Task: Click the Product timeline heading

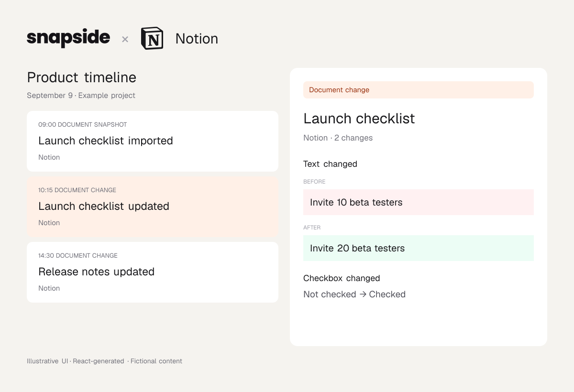Action: 82,77
